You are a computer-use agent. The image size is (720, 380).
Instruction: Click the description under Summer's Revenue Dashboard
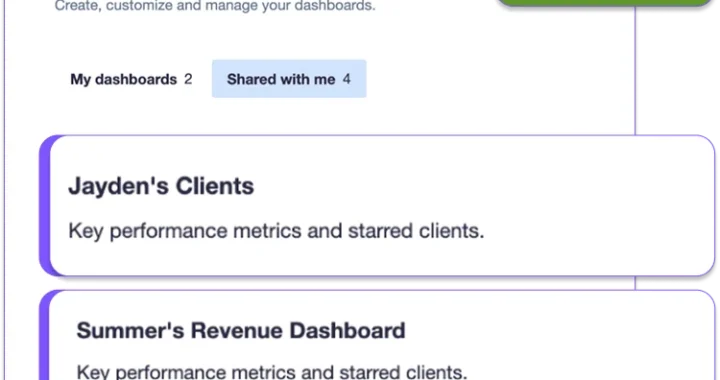tap(272, 371)
